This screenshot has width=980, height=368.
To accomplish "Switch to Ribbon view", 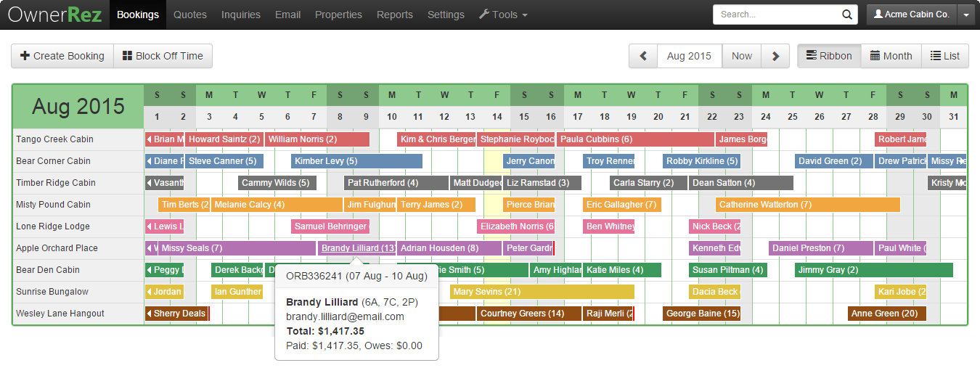I will 829,56.
